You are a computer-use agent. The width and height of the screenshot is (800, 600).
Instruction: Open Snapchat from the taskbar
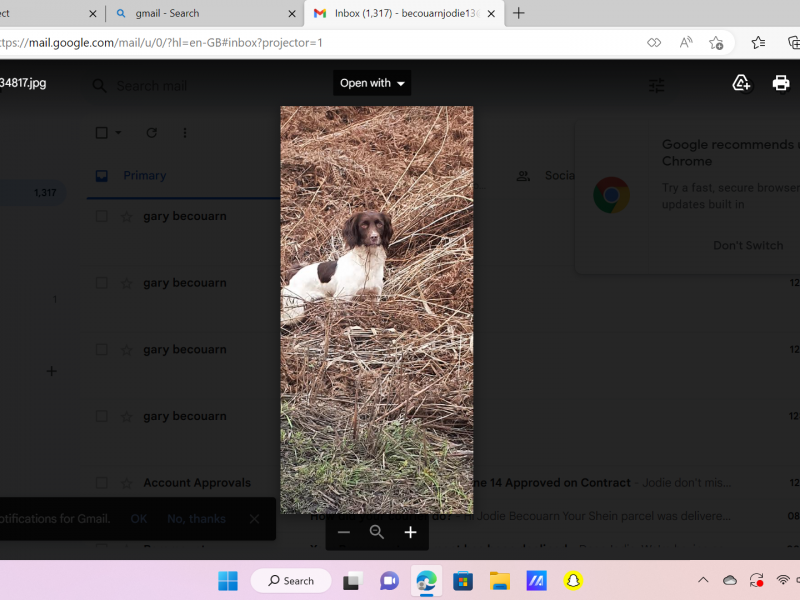572,581
